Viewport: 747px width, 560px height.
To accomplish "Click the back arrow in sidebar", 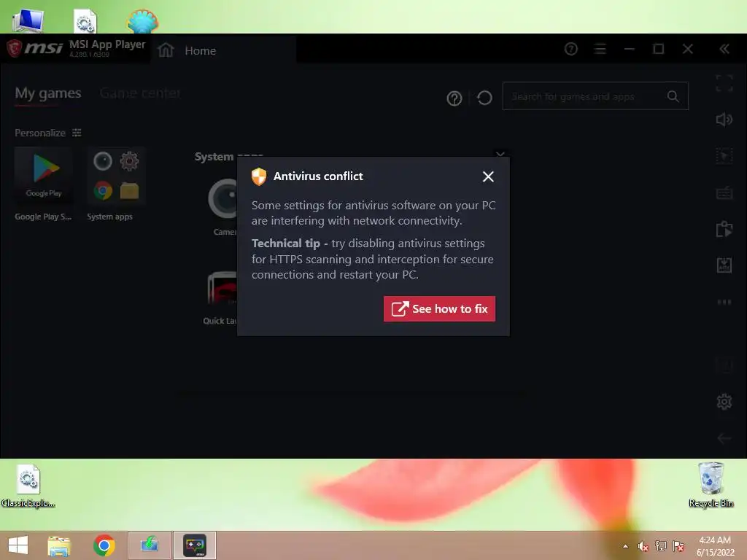I will [x=724, y=438].
